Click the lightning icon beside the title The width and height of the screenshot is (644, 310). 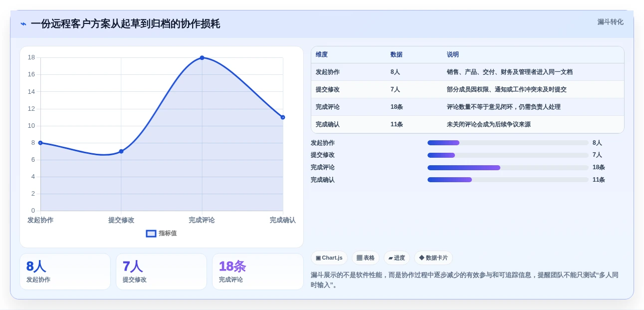[23, 24]
